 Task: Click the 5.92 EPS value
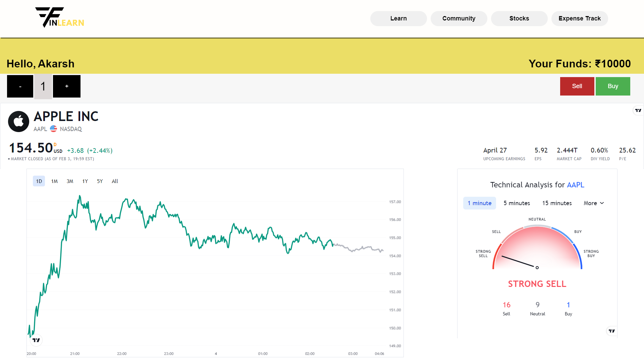(x=541, y=150)
